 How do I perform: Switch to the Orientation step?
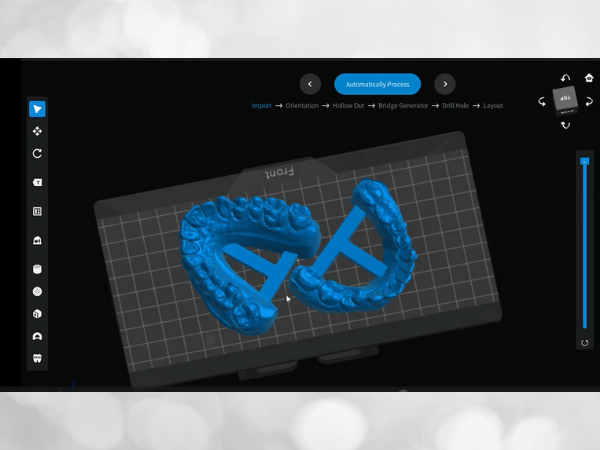pos(303,105)
